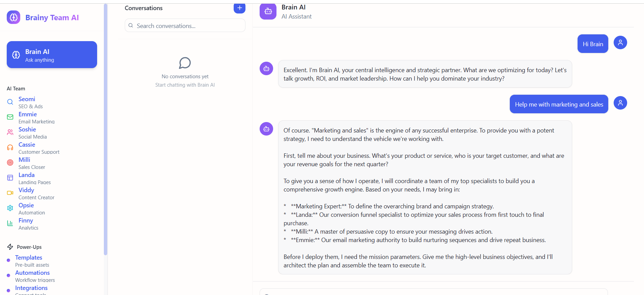Click the Milli target icon
Screen dimensions: 644x295
[x=10, y=163]
